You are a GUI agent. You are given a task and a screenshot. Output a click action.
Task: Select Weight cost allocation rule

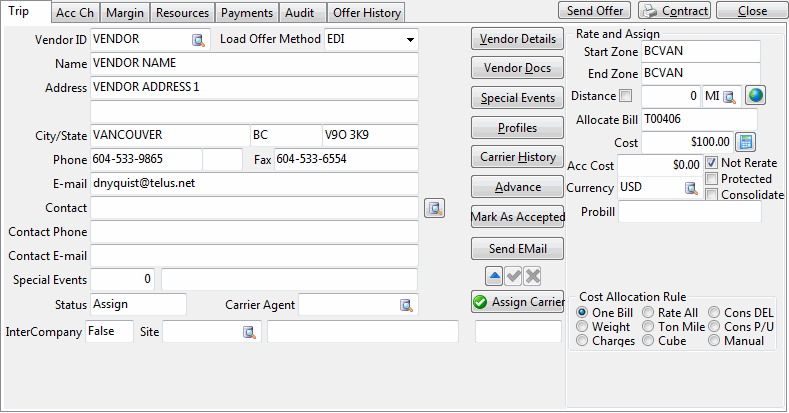click(582, 326)
